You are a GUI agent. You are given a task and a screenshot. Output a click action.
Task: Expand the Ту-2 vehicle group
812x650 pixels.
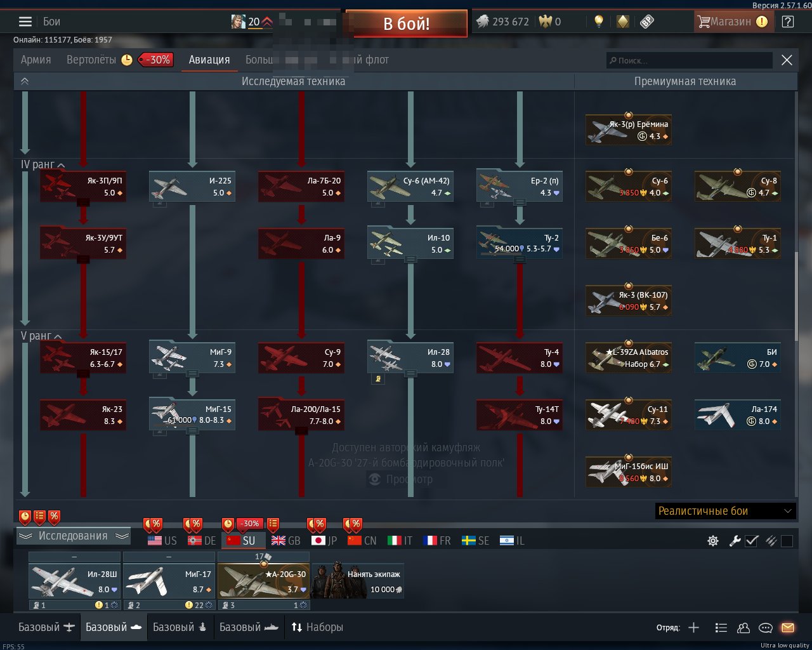click(520, 260)
